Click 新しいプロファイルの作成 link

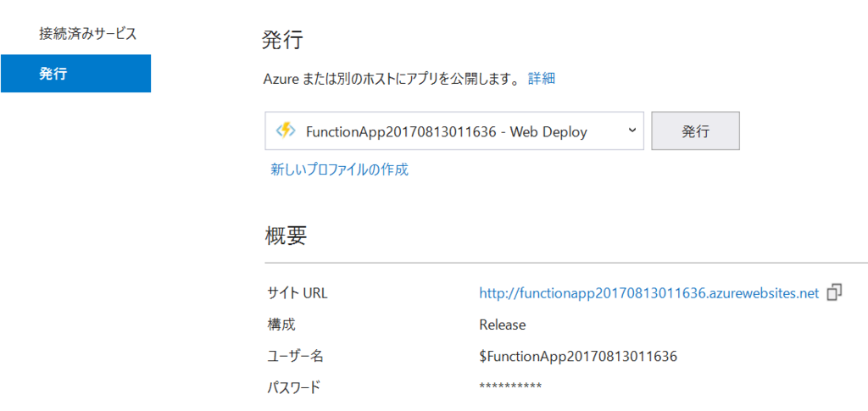coord(339,169)
